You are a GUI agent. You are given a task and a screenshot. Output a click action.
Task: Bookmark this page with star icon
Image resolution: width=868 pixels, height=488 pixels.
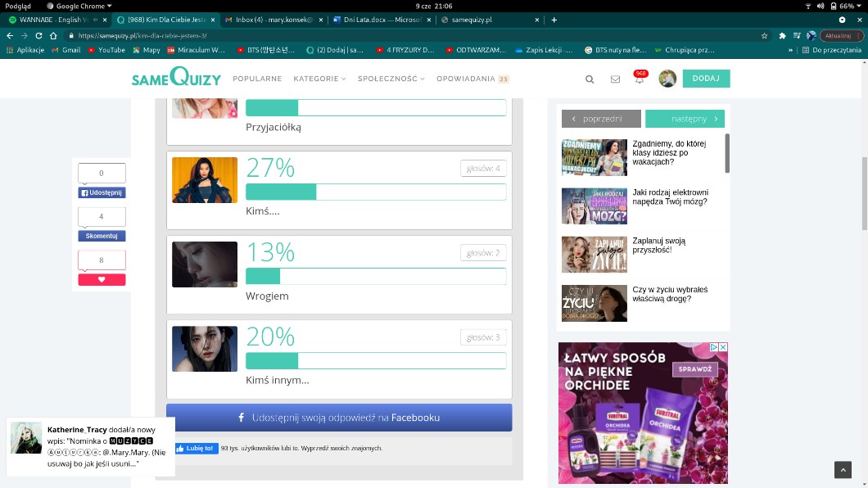764,36
